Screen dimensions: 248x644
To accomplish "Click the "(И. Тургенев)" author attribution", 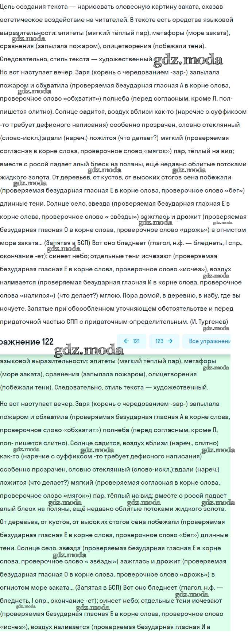I will [x=209, y=322].
